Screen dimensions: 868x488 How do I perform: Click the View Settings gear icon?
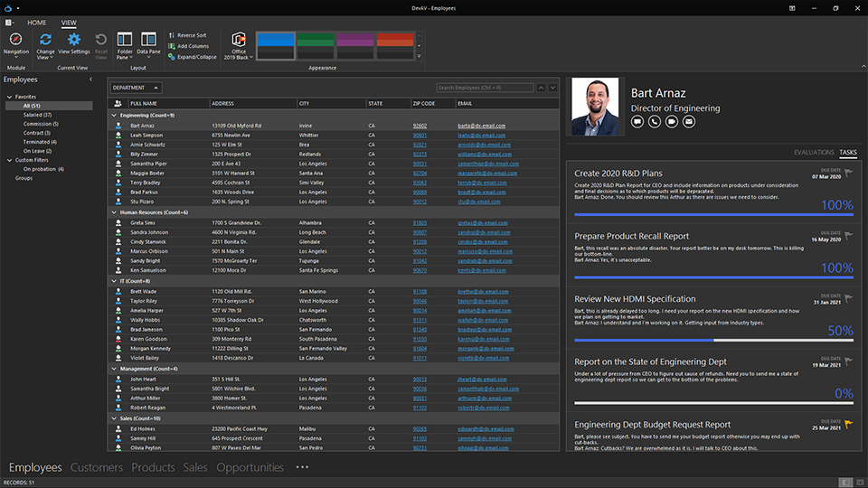[74, 41]
